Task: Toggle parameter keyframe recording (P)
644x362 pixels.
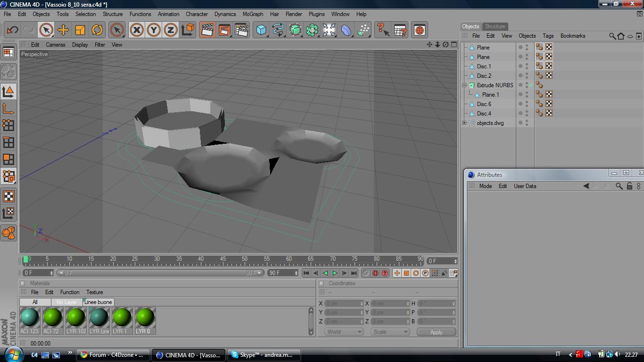Action: (425, 273)
